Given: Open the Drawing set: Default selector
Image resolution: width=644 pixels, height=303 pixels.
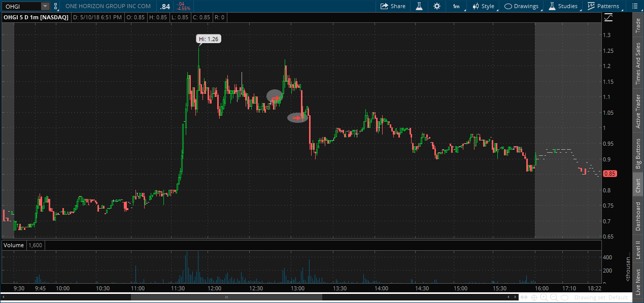Looking at the screenshot, I should click(x=601, y=297).
